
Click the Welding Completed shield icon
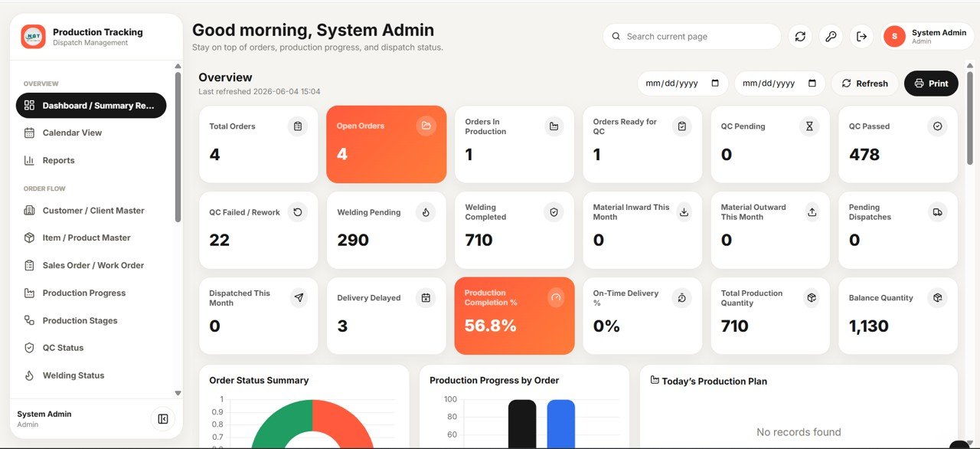554,212
